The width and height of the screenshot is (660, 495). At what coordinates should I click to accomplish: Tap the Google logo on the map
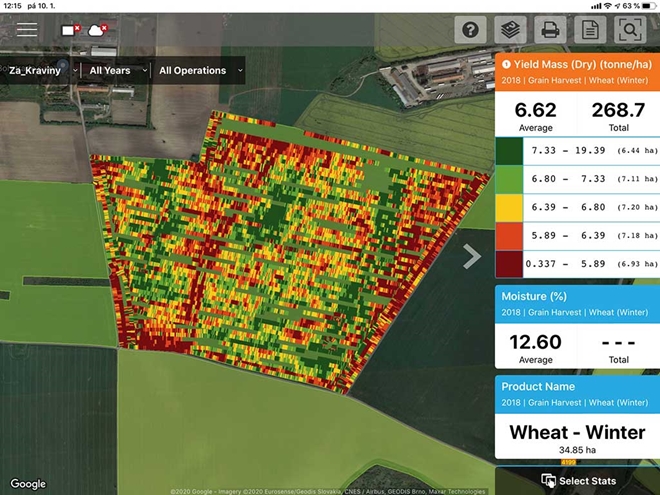point(28,484)
